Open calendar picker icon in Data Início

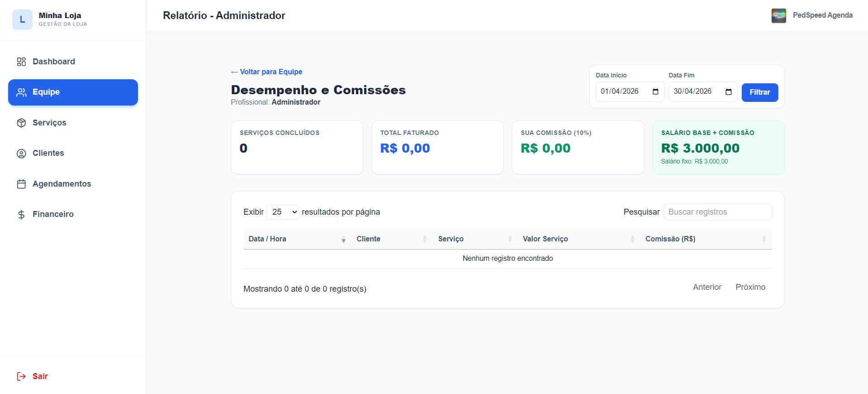point(655,92)
